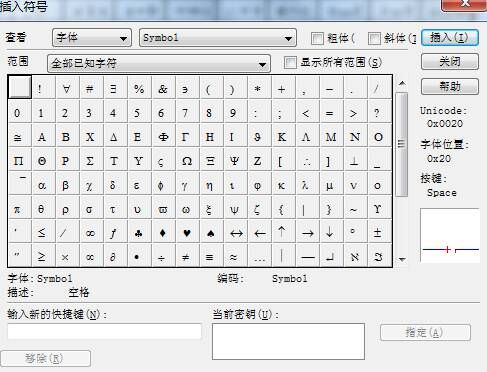Screen dimensions: 487x372
Task: Choose the capital Omega symbol
Action: (187, 161)
